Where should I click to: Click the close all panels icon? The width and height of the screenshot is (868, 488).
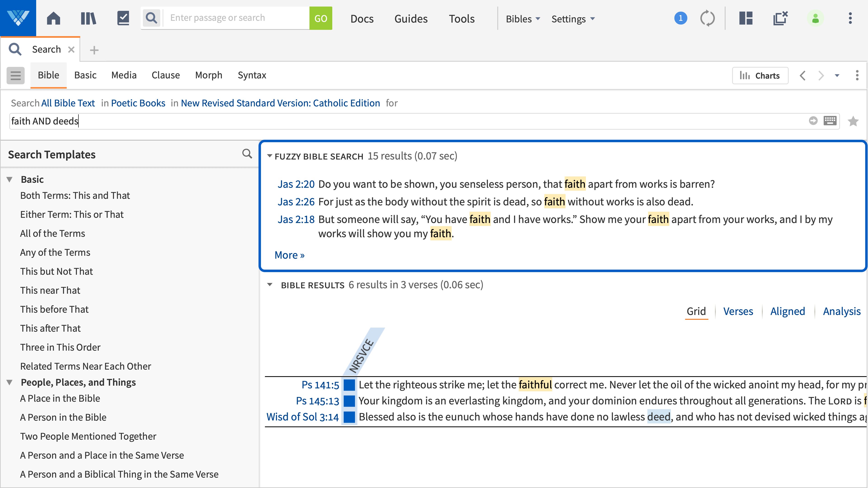pyautogui.click(x=780, y=18)
